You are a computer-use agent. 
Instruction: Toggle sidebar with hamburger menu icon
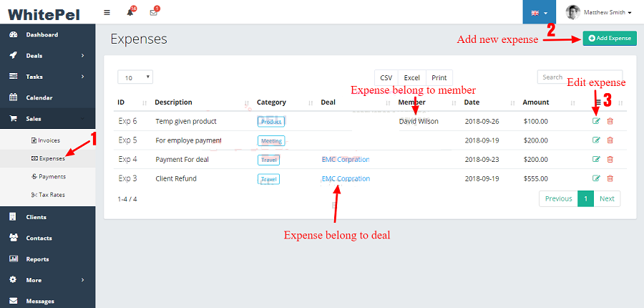pos(107,12)
